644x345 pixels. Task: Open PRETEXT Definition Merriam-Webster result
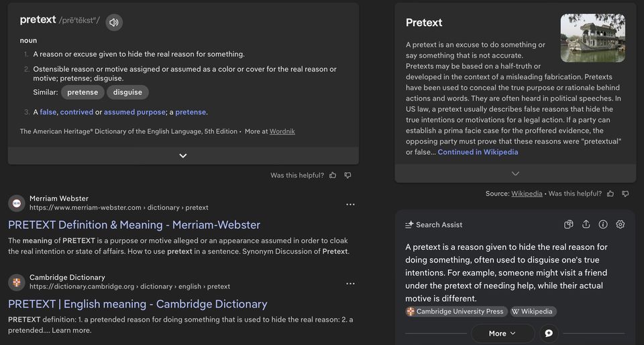[134, 225]
